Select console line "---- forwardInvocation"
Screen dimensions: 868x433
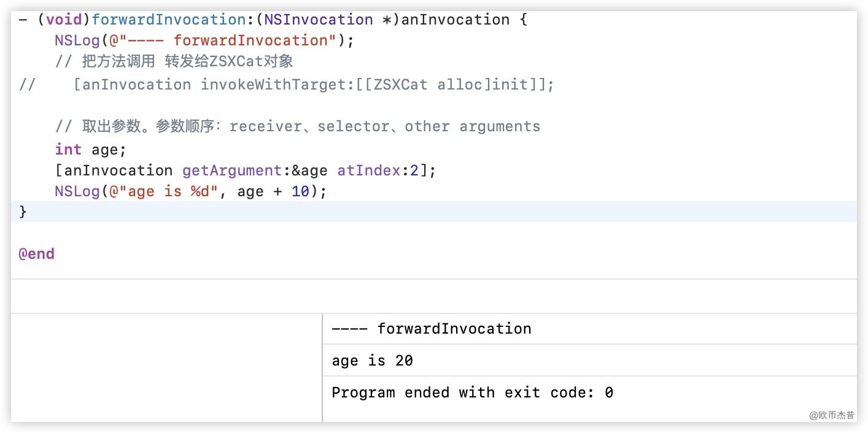(432, 329)
